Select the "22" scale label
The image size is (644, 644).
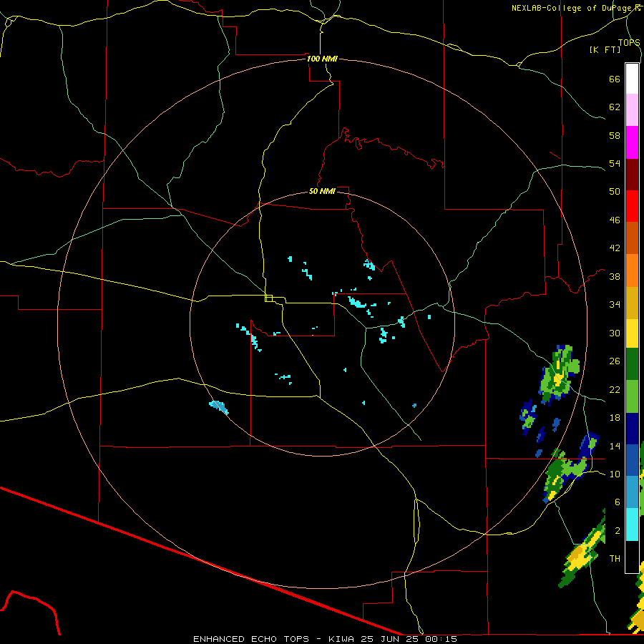click(x=615, y=389)
